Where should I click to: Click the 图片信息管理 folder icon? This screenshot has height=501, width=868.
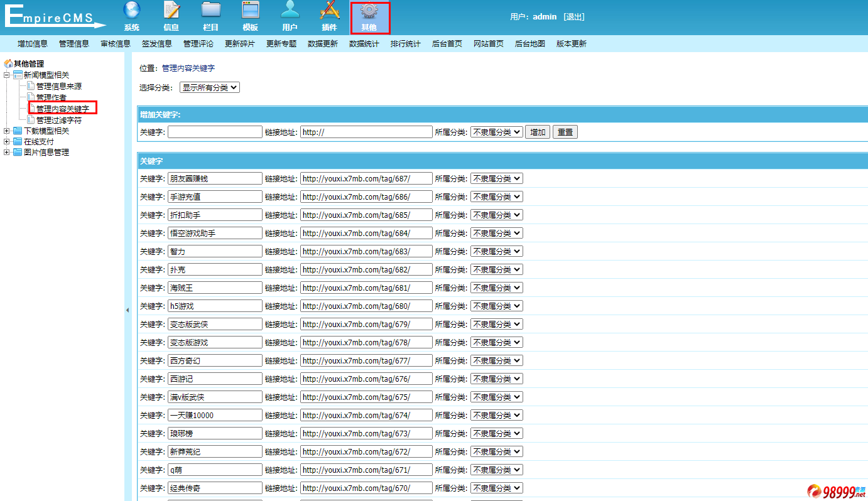coord(18,152)
